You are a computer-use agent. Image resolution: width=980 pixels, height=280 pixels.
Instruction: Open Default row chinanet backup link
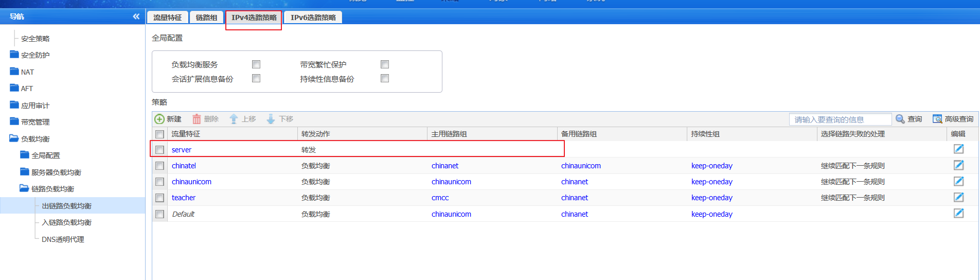tap(575, 214)
